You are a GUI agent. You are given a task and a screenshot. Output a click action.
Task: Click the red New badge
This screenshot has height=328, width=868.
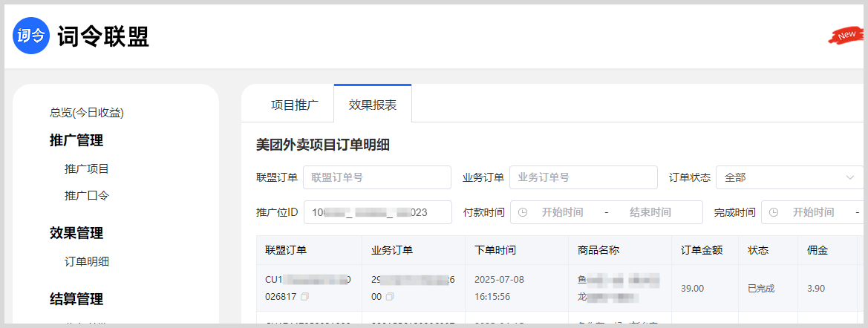(846, 36)
